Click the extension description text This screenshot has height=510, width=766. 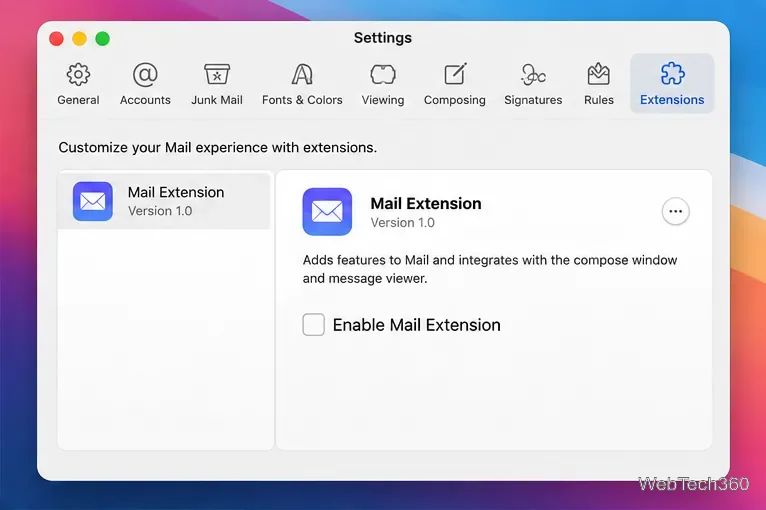490,269
